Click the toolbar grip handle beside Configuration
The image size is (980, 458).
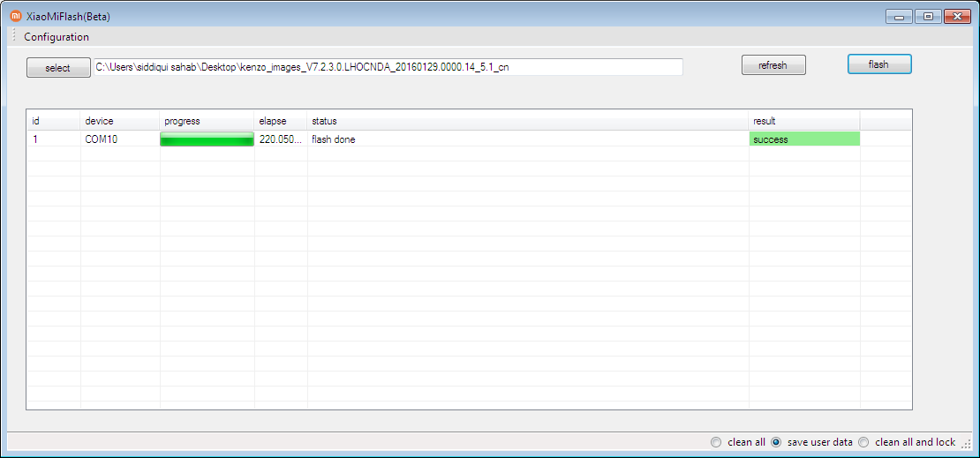click(x=14, y=36)
